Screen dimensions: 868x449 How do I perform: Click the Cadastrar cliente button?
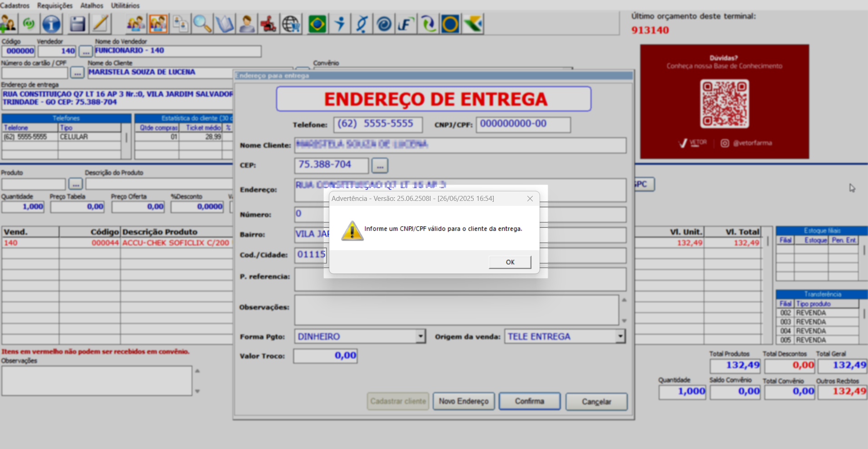398,401
